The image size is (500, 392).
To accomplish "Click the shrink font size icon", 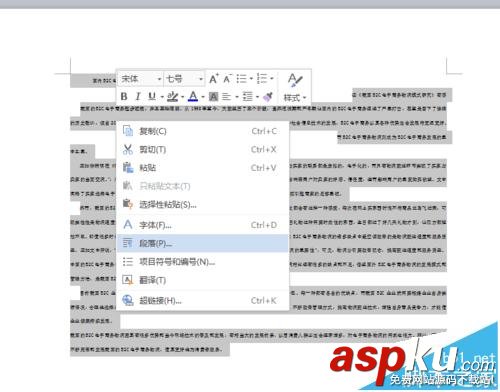I will coord(227,79).
